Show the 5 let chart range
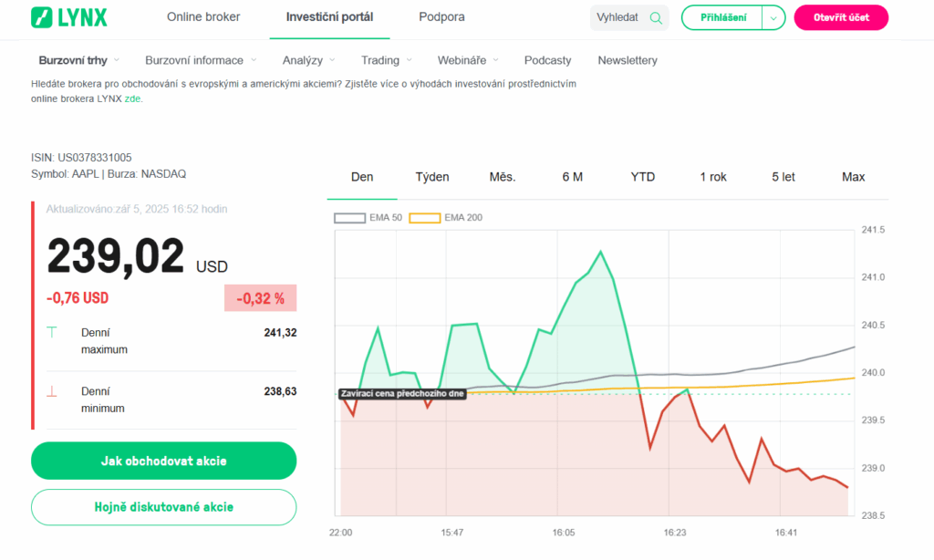The height and width of the screenshot is (560, 934). (783, 177)
